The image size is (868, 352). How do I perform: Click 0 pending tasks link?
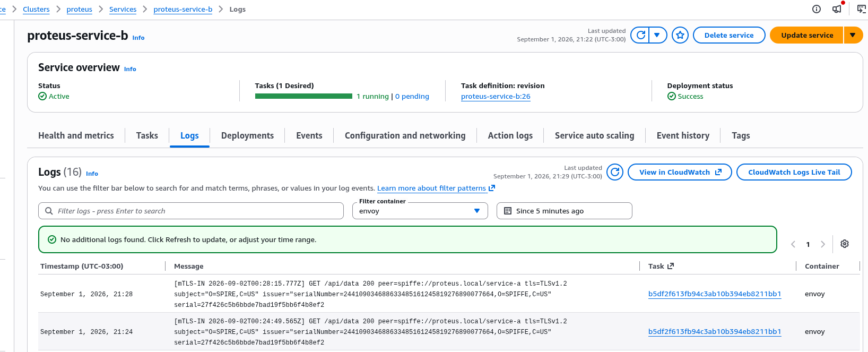point(412,96)
